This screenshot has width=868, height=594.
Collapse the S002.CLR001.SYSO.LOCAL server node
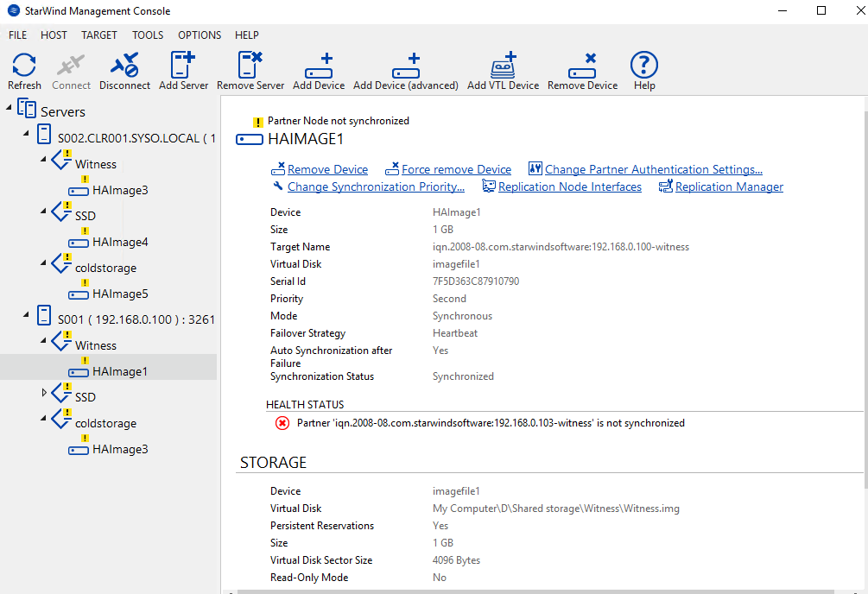(x=26, y=134)
